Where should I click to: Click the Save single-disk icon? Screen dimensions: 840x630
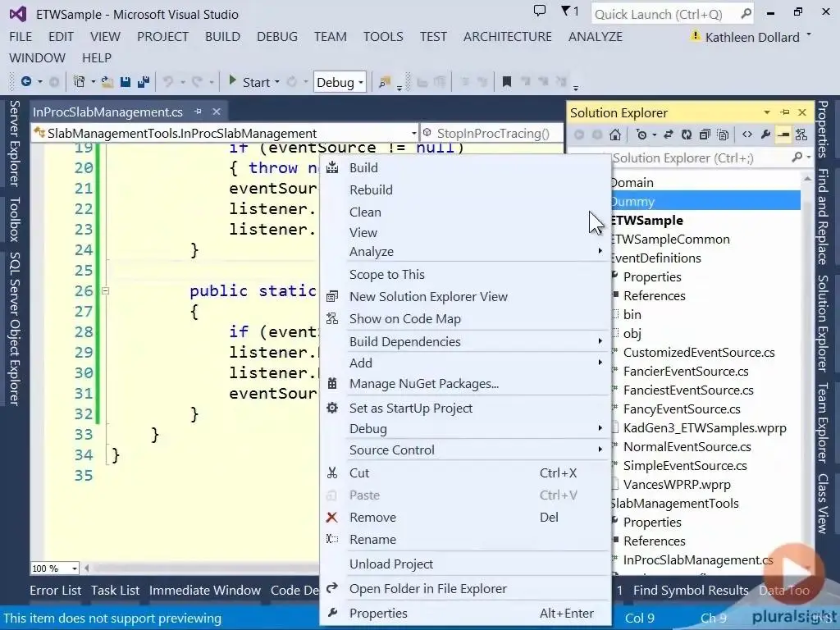[x=126, y=82]
